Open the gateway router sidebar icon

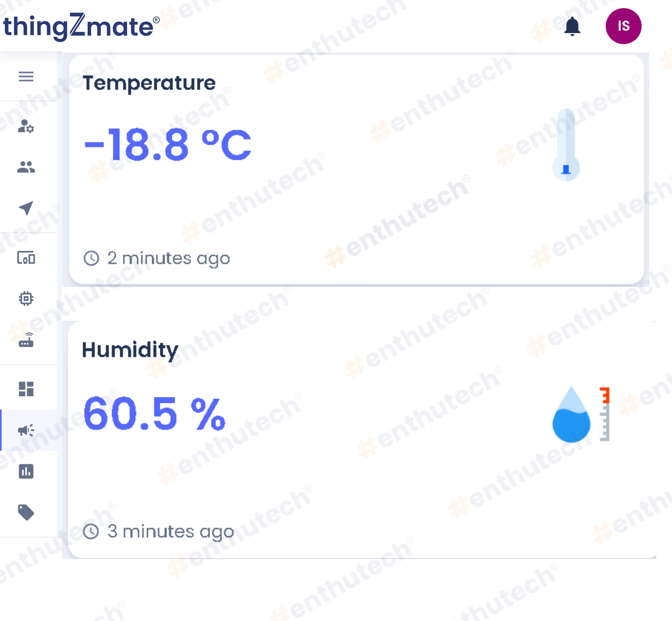pyautogui.click(x=26, y=340)
